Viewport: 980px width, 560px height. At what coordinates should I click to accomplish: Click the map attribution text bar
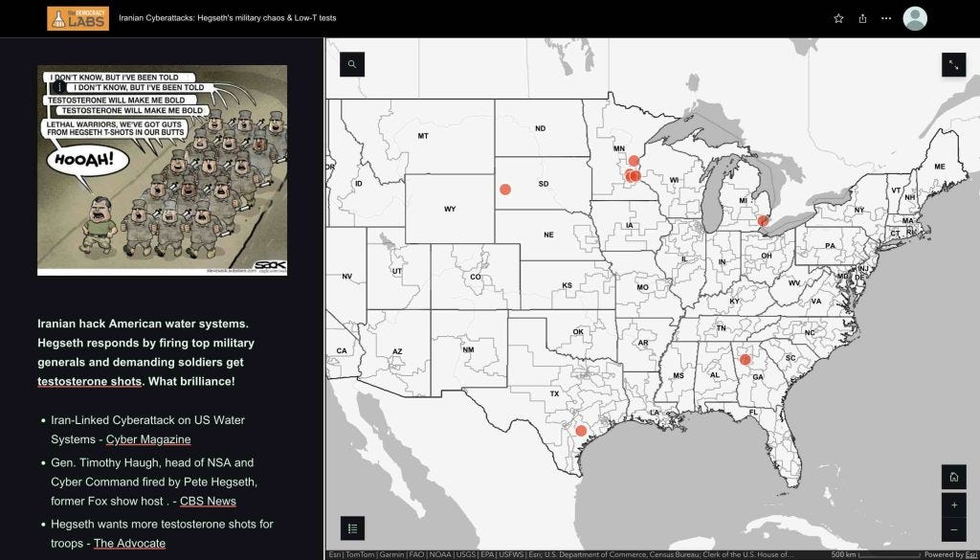pyautogui.click(x=561, y=555)
